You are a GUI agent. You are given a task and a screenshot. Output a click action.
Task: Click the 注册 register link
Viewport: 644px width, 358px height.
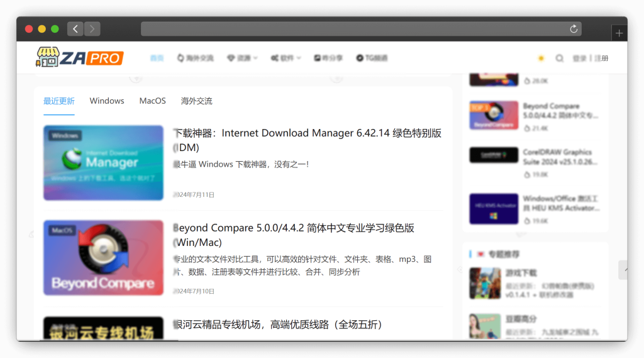(x=601, y=59)
